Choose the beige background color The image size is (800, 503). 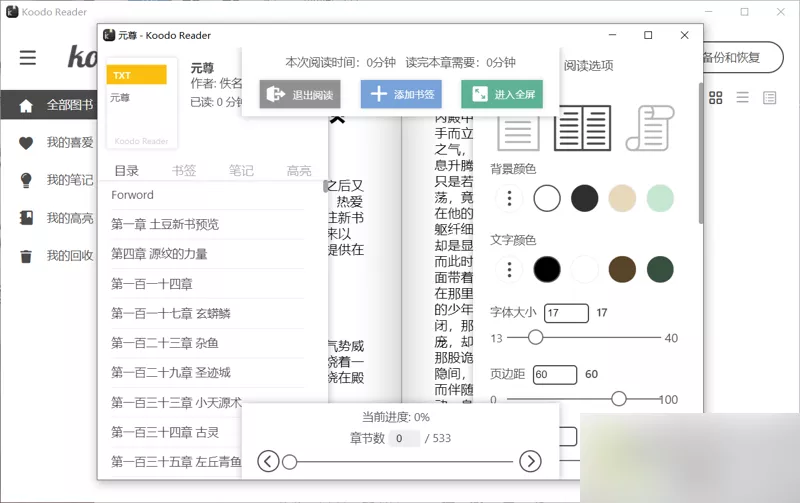[622, 198]
